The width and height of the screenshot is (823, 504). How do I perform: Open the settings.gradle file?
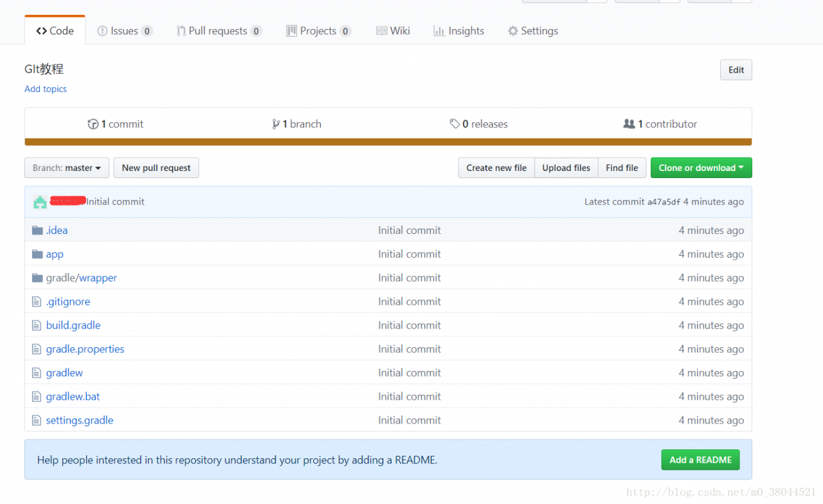click(x=80, y=420)
